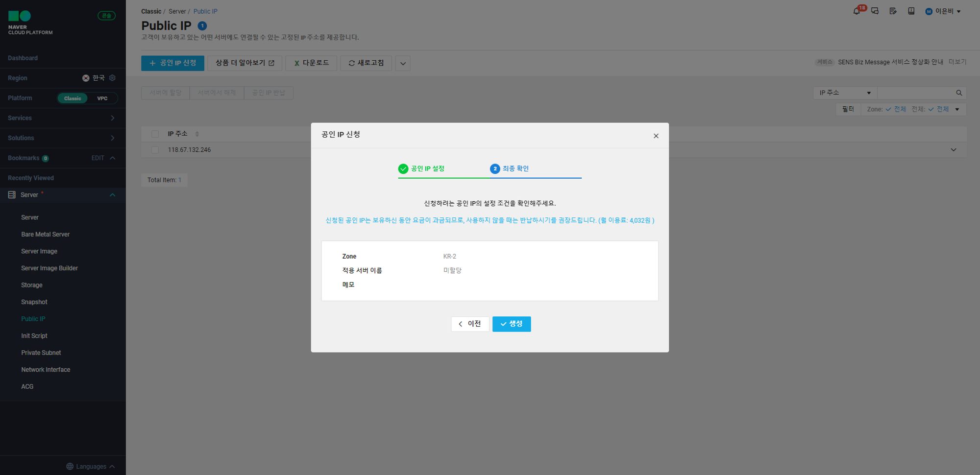The height and width of the screenshot is (475, 980).
Task: Click the search magnifier icon
Action: pos(959,93)
